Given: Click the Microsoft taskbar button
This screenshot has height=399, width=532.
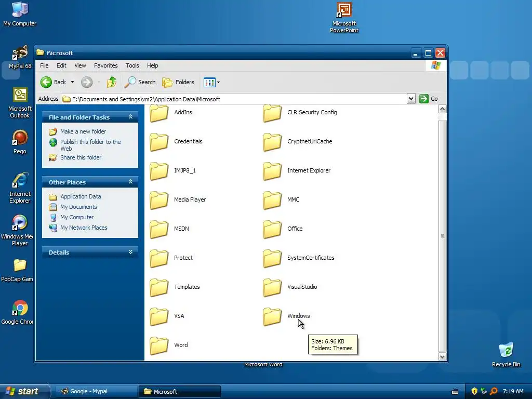Looking at the screenshot, I should tap(180, 392).
